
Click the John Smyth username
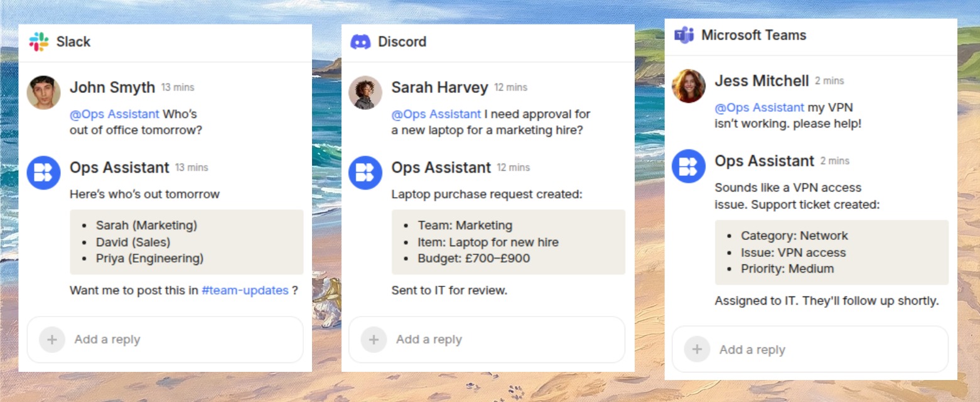pos(112,87)
